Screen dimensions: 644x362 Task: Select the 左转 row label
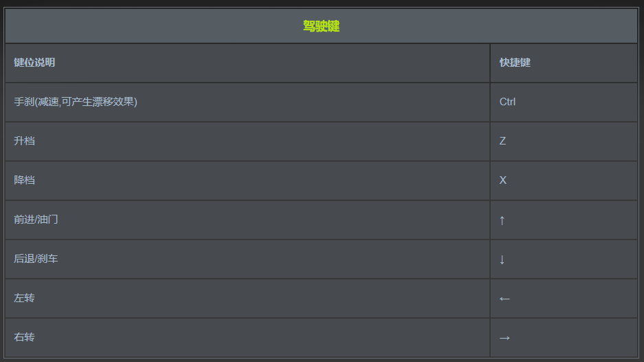(24, 298)
